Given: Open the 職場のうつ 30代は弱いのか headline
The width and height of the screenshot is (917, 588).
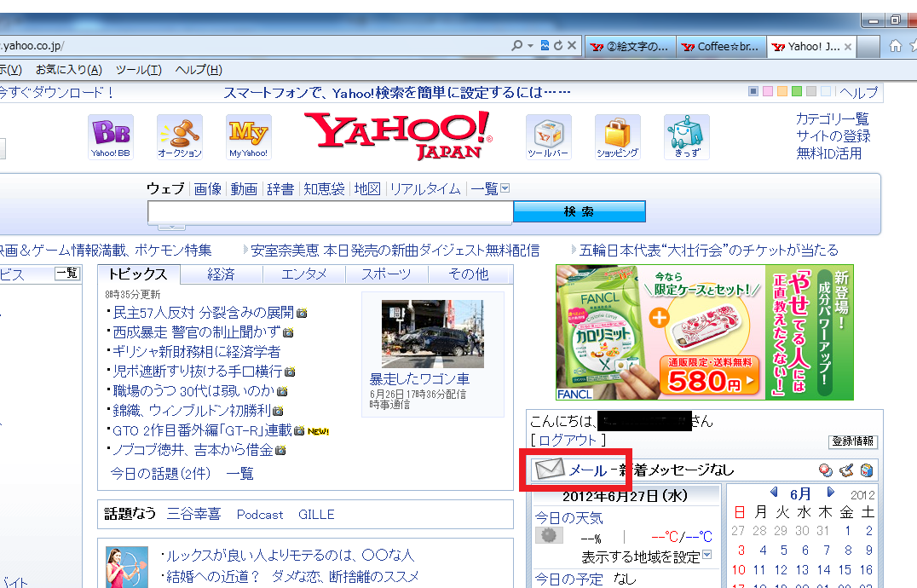Looking at the screenshot, I should coord(193,390).
